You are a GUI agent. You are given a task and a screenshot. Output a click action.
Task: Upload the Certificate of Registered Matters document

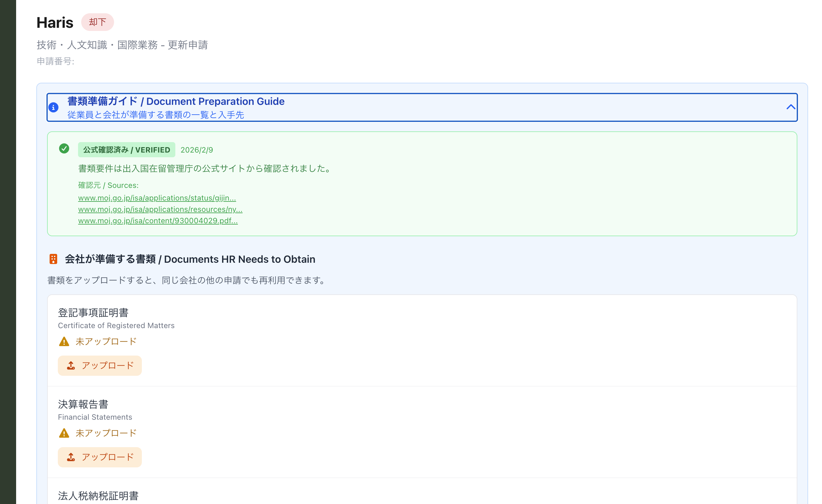[100, 366]
